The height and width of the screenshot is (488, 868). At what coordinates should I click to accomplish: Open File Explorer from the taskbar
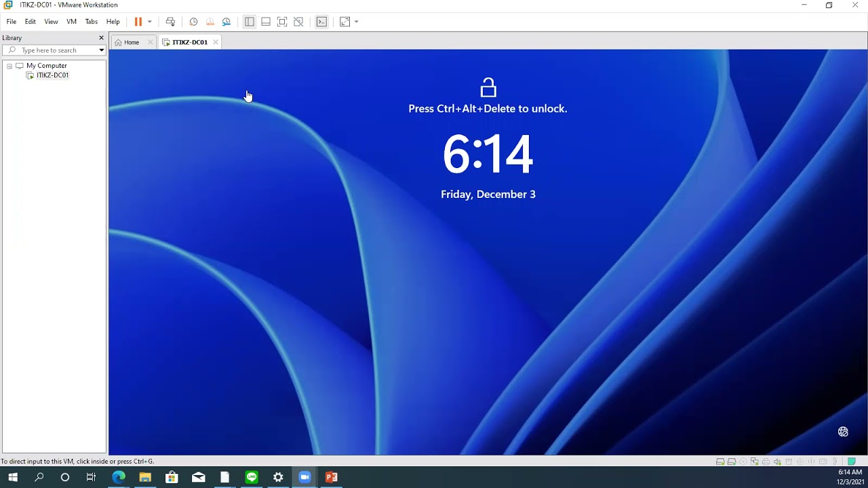pyautogui.click(x=145, y=477)
